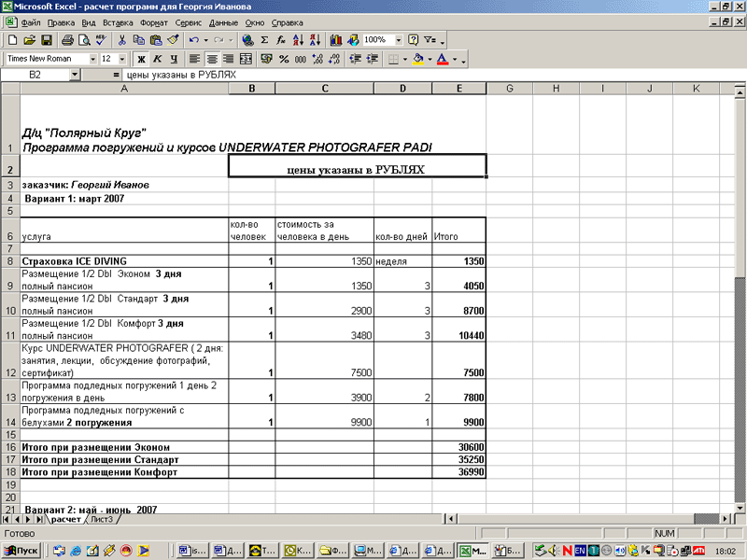Run the spelling check

coord(101,40)
